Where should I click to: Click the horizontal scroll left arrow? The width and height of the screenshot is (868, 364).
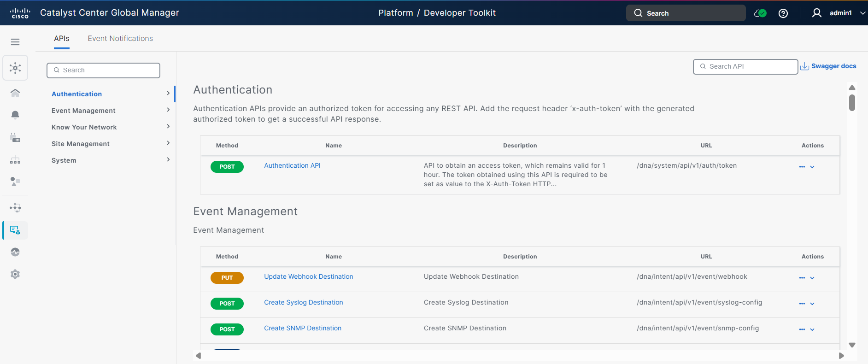(x=199, y=356)
